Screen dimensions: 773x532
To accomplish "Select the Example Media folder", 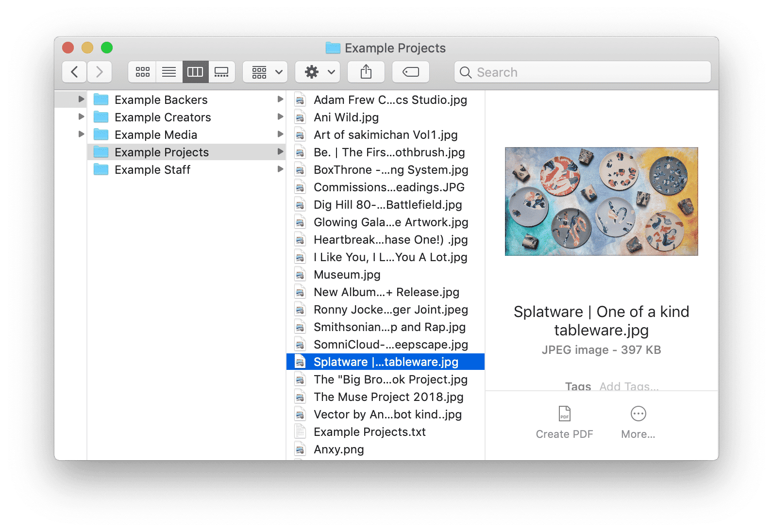I will tap(186, 134).
